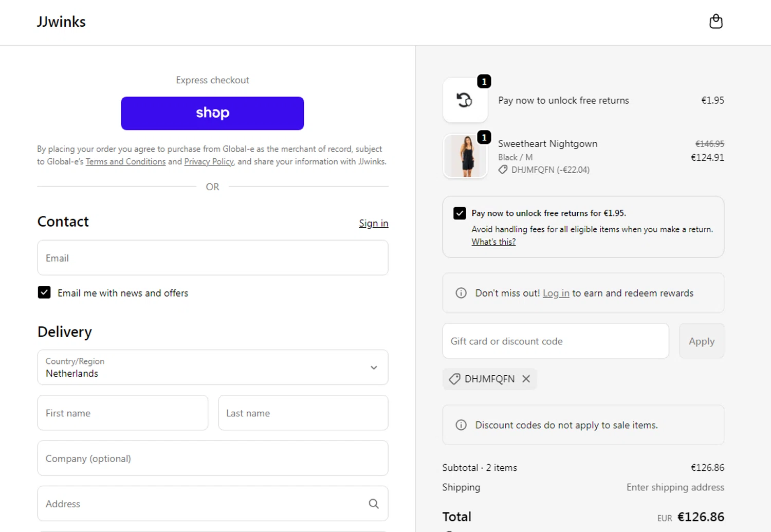This screenshot has width=771, height=532.
Task: Click the free returns refresh icon
Action: tap(465, 100)
